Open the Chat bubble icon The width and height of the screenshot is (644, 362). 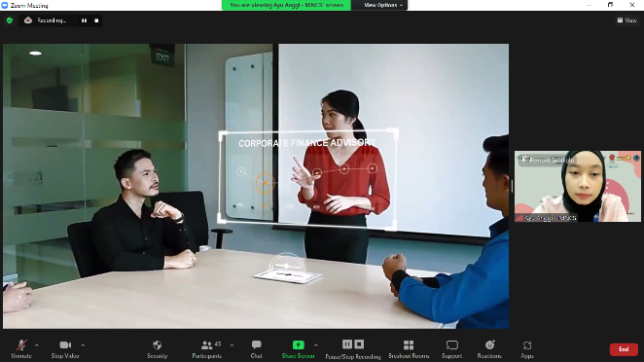click(256, 344)
